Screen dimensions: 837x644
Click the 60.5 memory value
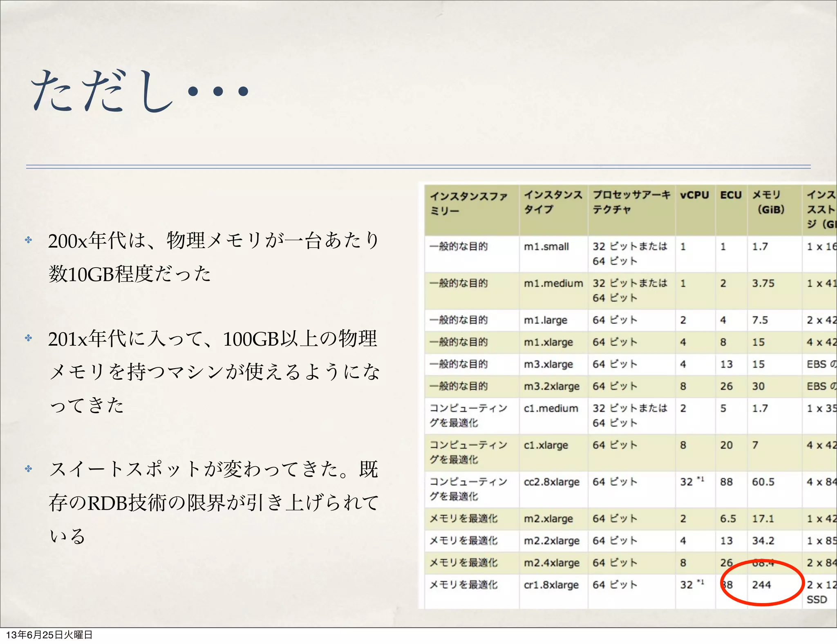tap(763, 482)
